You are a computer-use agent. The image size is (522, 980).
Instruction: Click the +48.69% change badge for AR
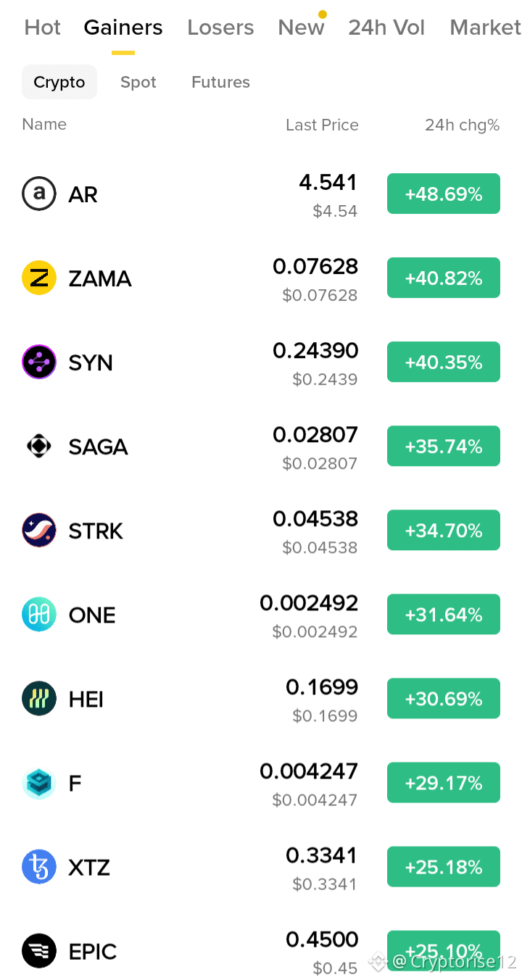coord(444,194)
